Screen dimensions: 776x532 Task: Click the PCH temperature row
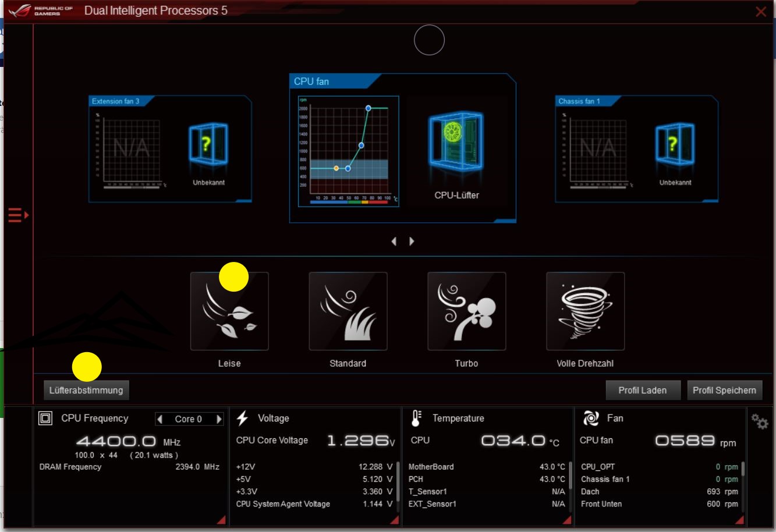point(487,479)
